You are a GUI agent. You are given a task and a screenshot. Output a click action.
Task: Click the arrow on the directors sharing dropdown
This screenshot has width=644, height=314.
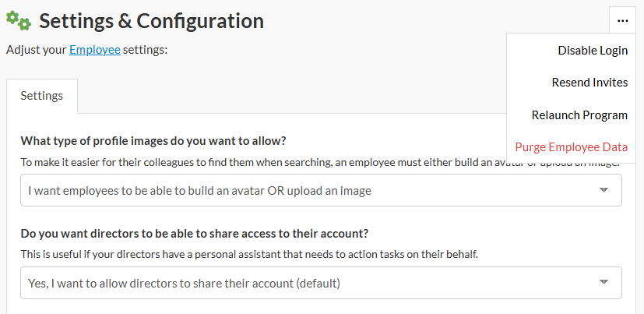(x=604, y=282)
